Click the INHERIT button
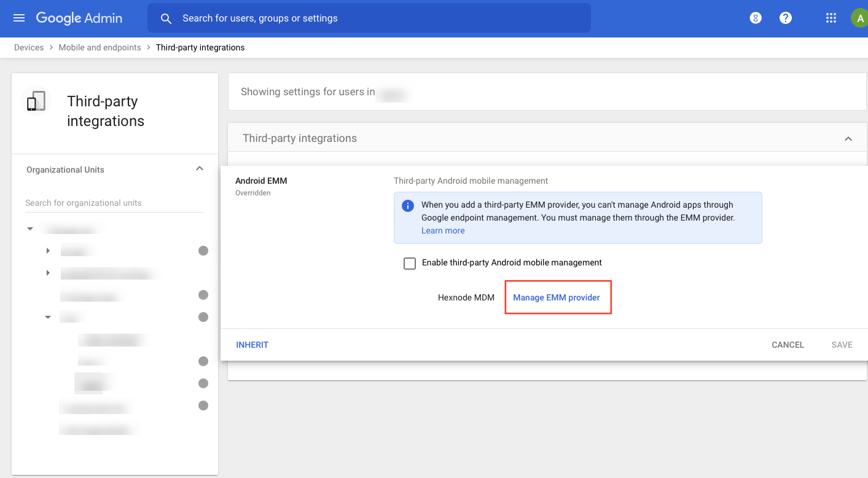The image size is (868, 478). [252, 345]
